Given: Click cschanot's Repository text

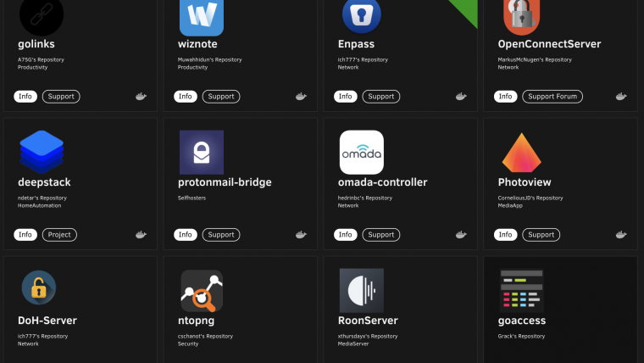Looking at the screenshot, I should tap(205, 336).
